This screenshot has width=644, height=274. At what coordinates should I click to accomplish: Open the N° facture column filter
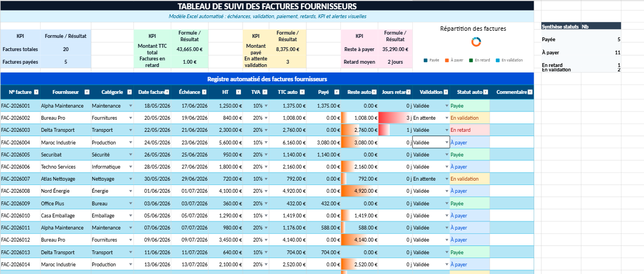[x=36, y=92]
